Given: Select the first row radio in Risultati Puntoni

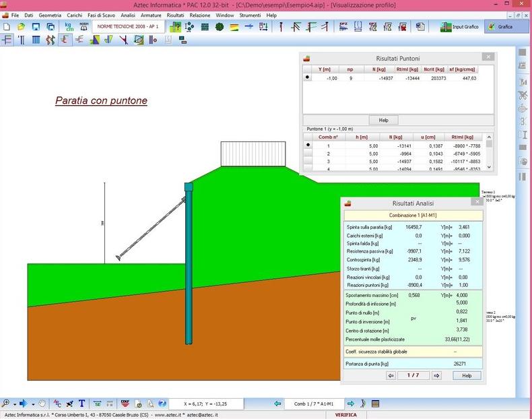Looking at the screenshot, I should [308, 78].
